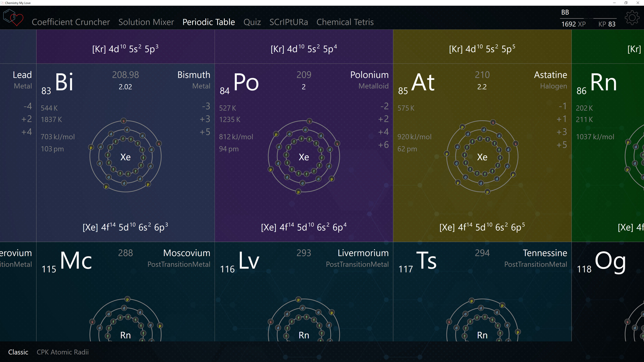644x362 pixels.
Task: Click the KP 83 counter
Action: [607, 24]
